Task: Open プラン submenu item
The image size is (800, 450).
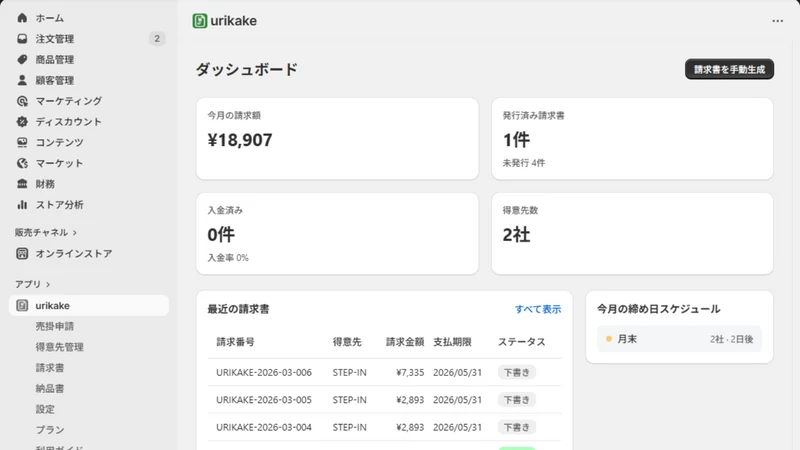Action: pyautogui.click(x=50, y=430)
